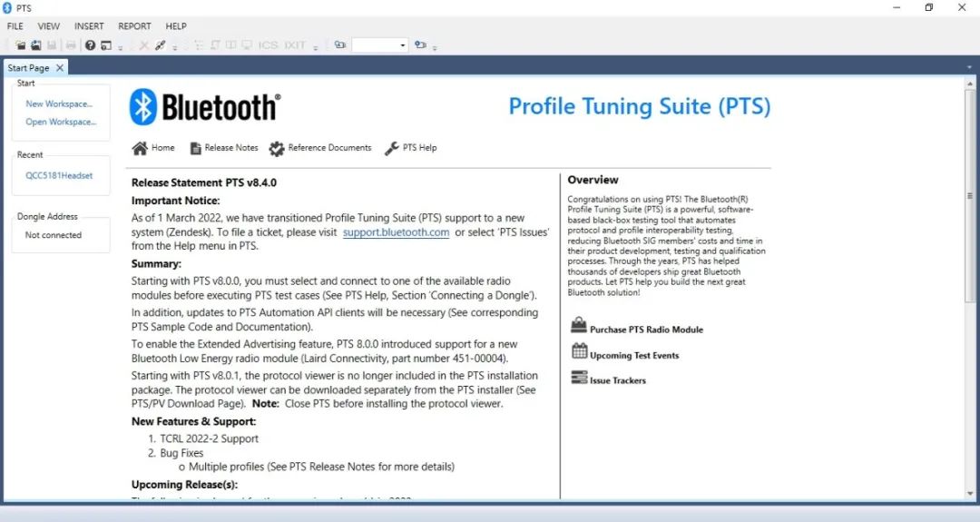Click the Issue Trackers icon
Screen dimensions: 980x522
click(579, 377)
